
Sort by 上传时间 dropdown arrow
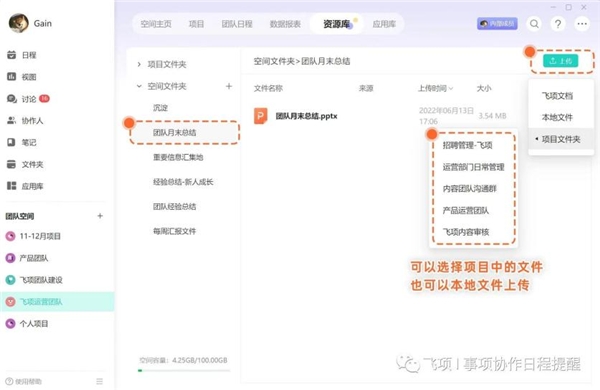[x=451, y=88]
